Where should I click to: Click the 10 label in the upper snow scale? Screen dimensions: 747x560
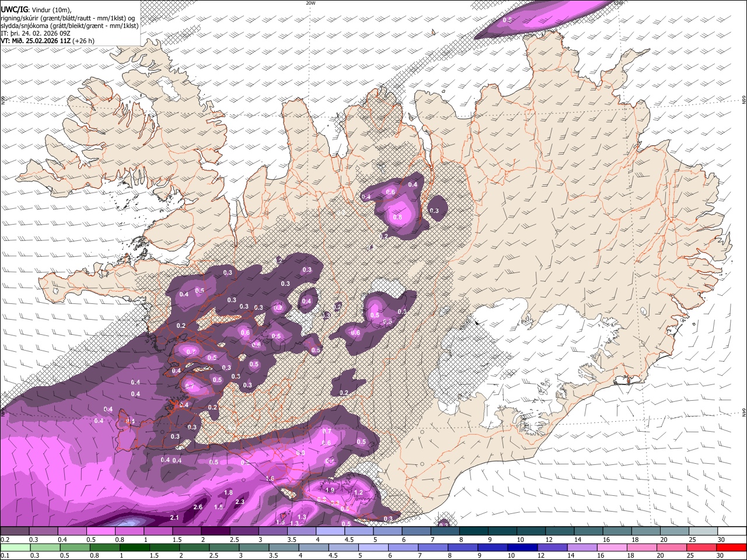pyautogui.click(x=520, y=540)
